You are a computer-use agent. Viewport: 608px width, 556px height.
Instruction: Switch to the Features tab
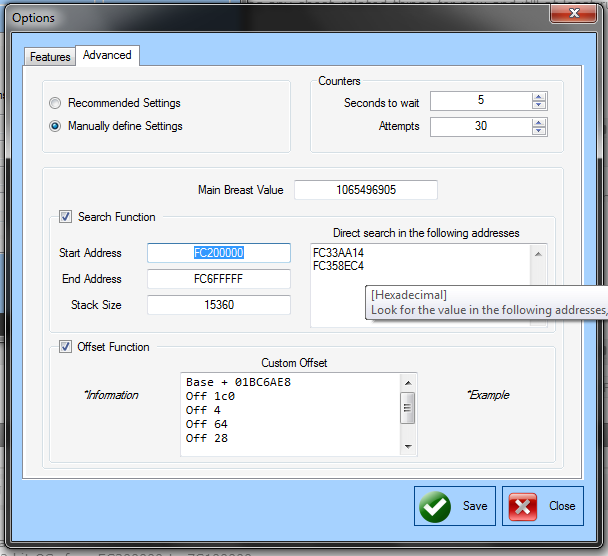50,57
